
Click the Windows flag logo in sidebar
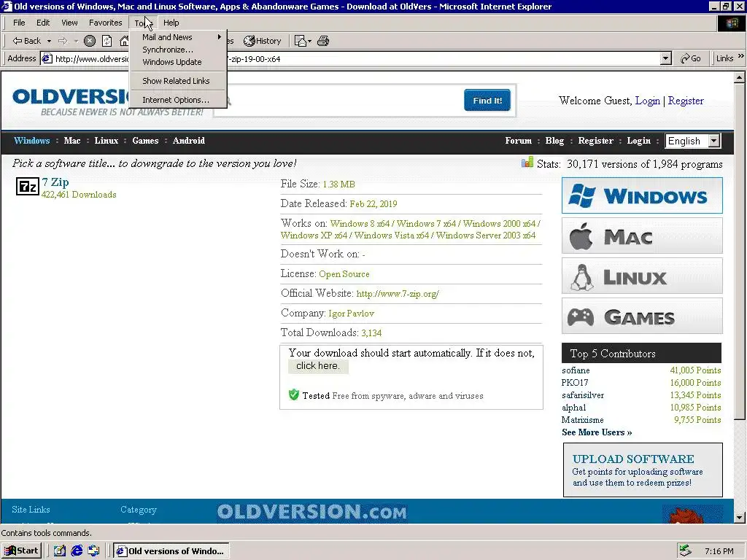click(x=582, y=195)
